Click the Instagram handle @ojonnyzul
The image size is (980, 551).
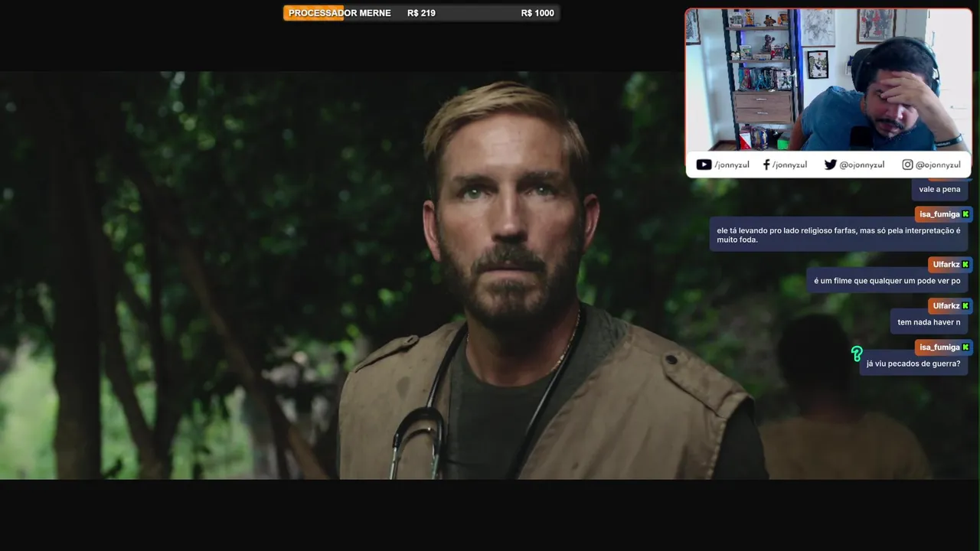pyautogui.click(x=938, y=165)
